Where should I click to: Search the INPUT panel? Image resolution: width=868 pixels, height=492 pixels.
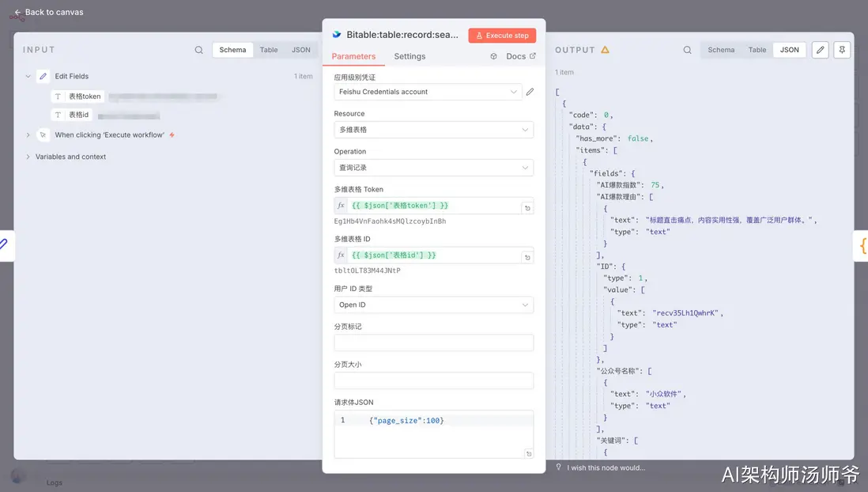[198, 50]
